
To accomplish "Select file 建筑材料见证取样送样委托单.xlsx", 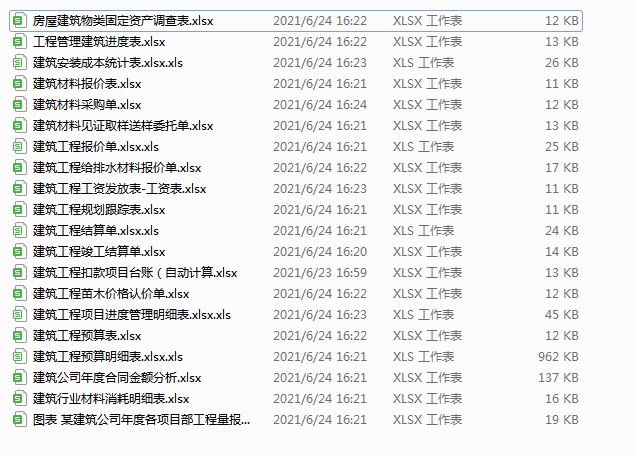I will (123, 126).
